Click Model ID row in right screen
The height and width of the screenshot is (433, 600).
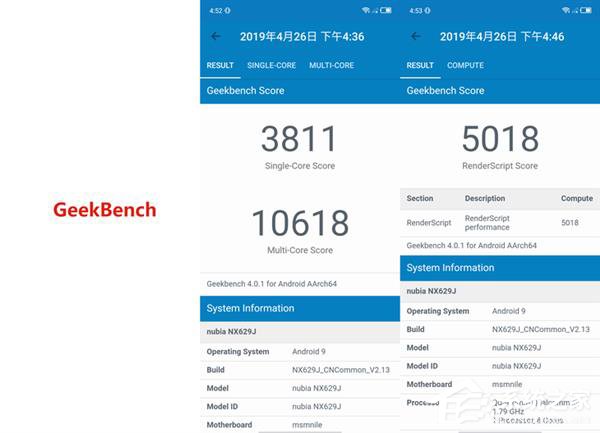(x=500, y=366)
